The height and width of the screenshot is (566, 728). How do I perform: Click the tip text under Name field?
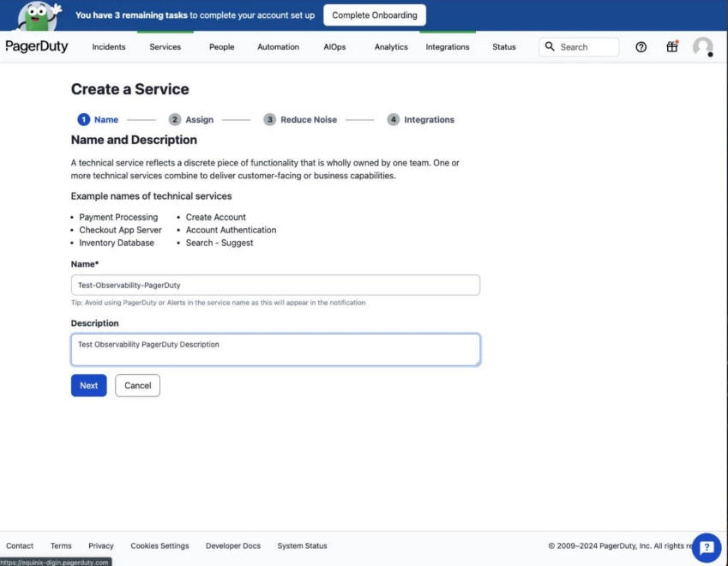(x=218, y=302)
